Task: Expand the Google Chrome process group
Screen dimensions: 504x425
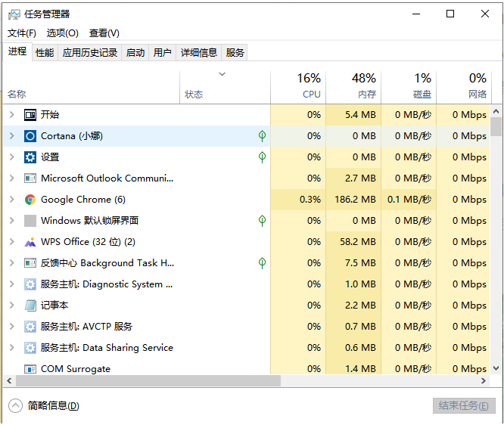Action: [11, 200]
